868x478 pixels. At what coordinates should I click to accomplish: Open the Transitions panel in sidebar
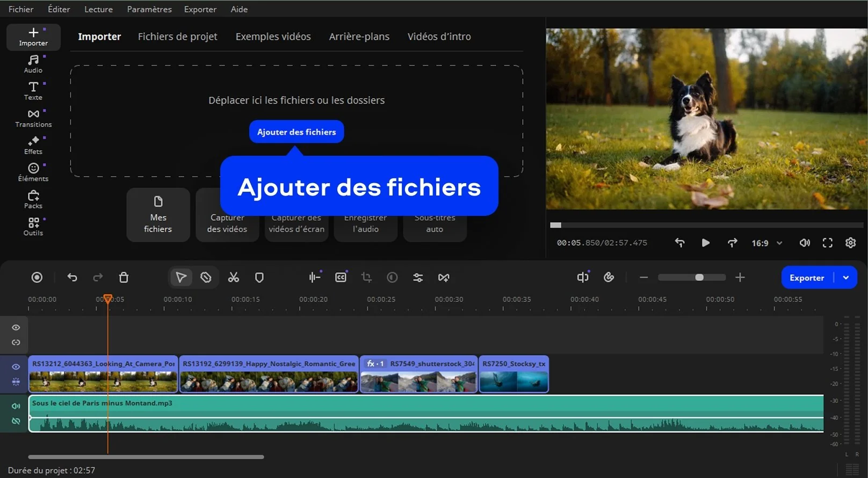point(33,118)
